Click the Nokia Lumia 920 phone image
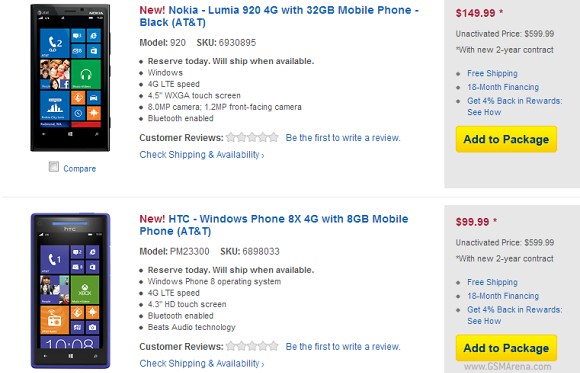 pos(70,77)
